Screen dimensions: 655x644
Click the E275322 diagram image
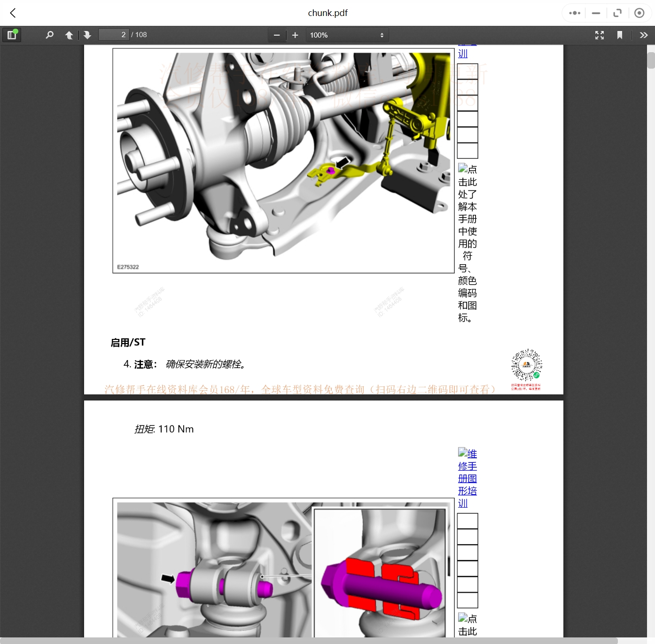[x=283, y=161]
